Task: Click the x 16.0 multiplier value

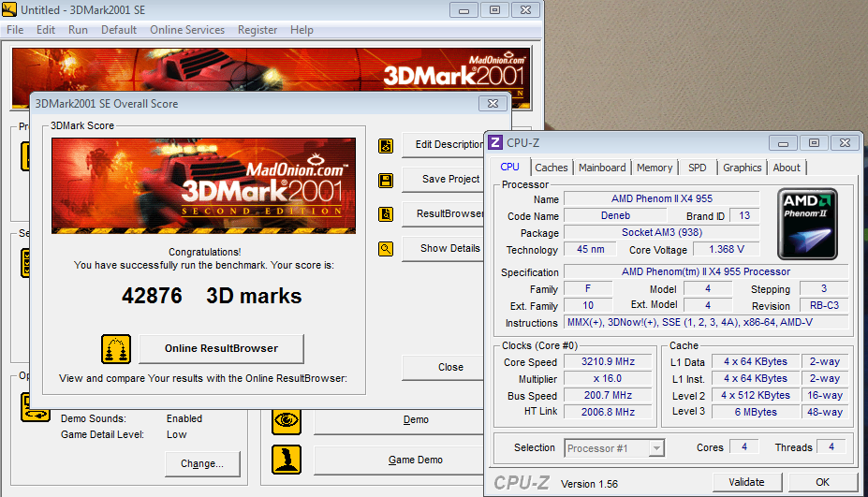Action: 608,378
